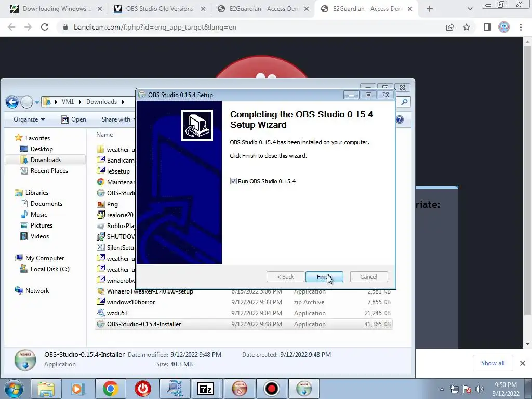Close the OBS Studio Old Versions tab
This screenshot has width=532, height=399.
coord(203,9)
